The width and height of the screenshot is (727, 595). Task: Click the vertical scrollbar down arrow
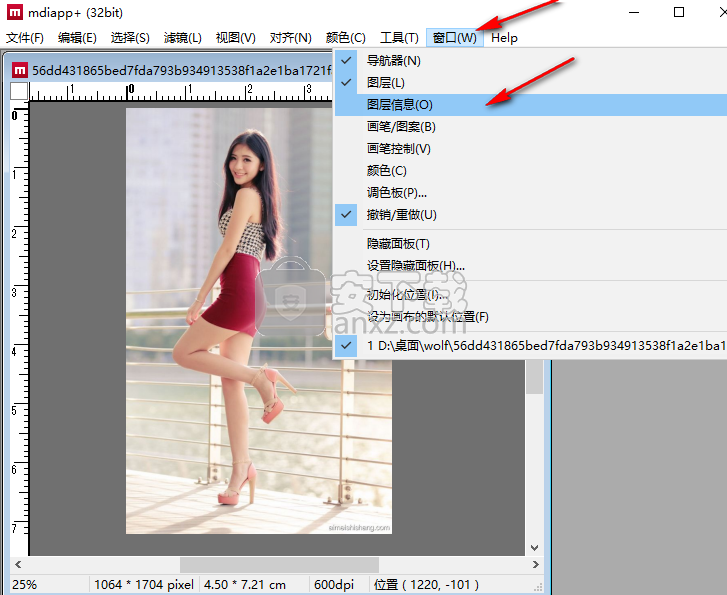(534, 547)
